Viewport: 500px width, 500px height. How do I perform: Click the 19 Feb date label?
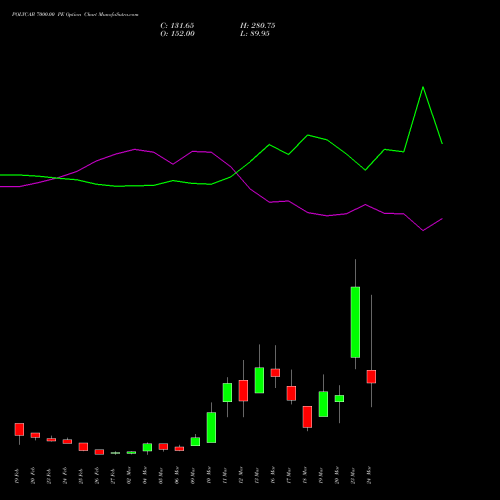tap(17, 476)
